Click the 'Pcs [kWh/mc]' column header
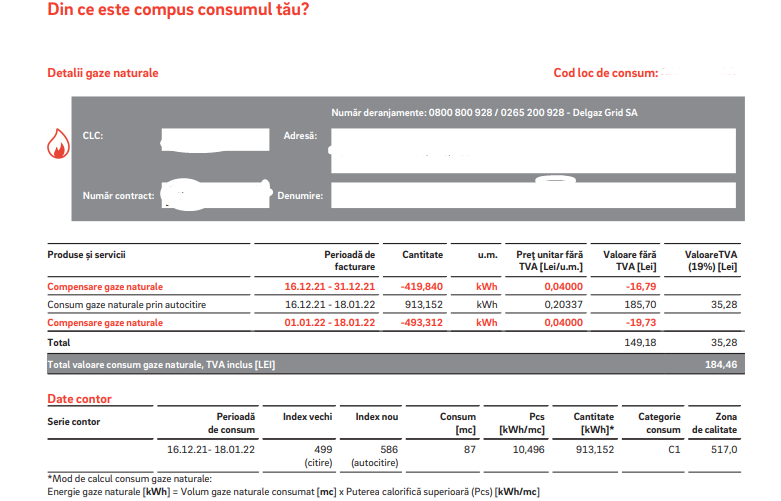Image resolution: width=781 pixels, height=501 pixels. click(522, 423)
